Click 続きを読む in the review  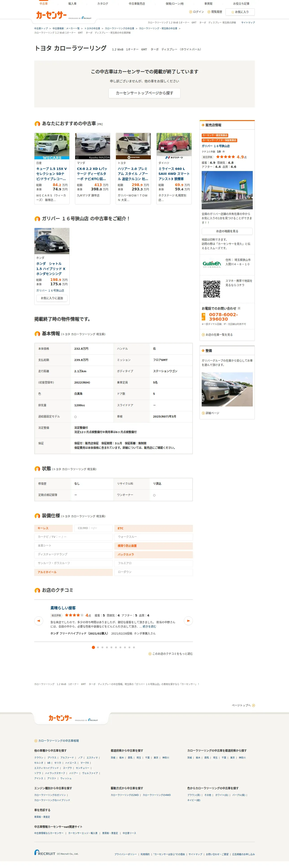pyautogui.click(x=149, y=626)
